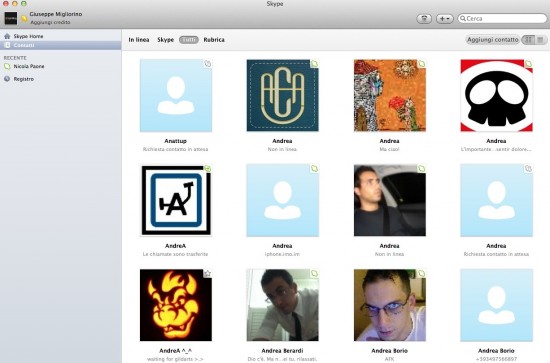Click the status badge on the pumpkin avatar
This screenshot has height=363, width=550.
coord(208,273)
